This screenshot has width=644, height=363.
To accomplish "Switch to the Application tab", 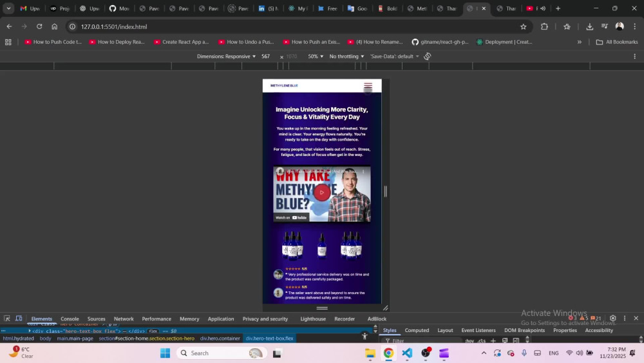I will click(x=220, y=319).
